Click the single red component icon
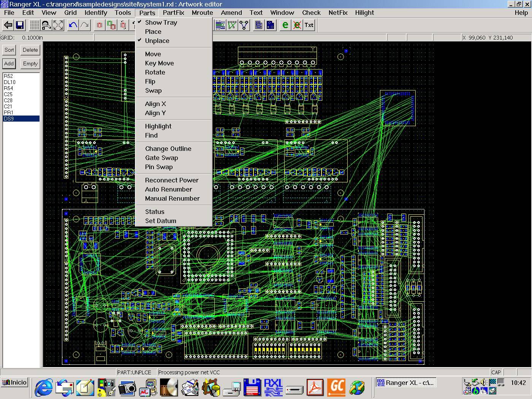The image size is (532, 399). 100,25
